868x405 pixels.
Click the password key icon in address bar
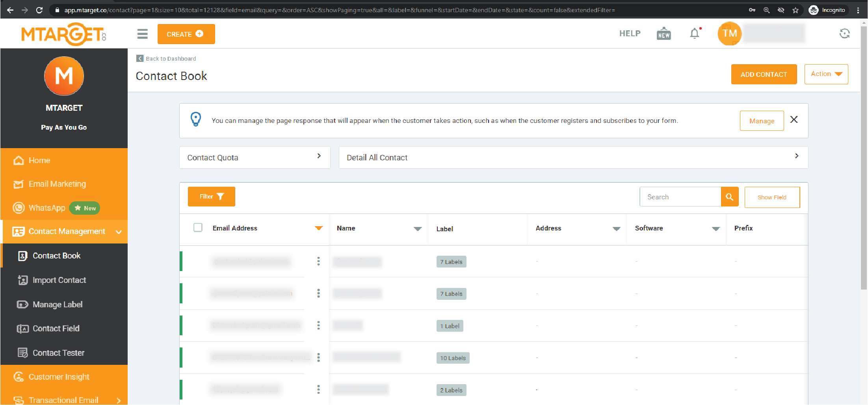click(x=752, y=10)
